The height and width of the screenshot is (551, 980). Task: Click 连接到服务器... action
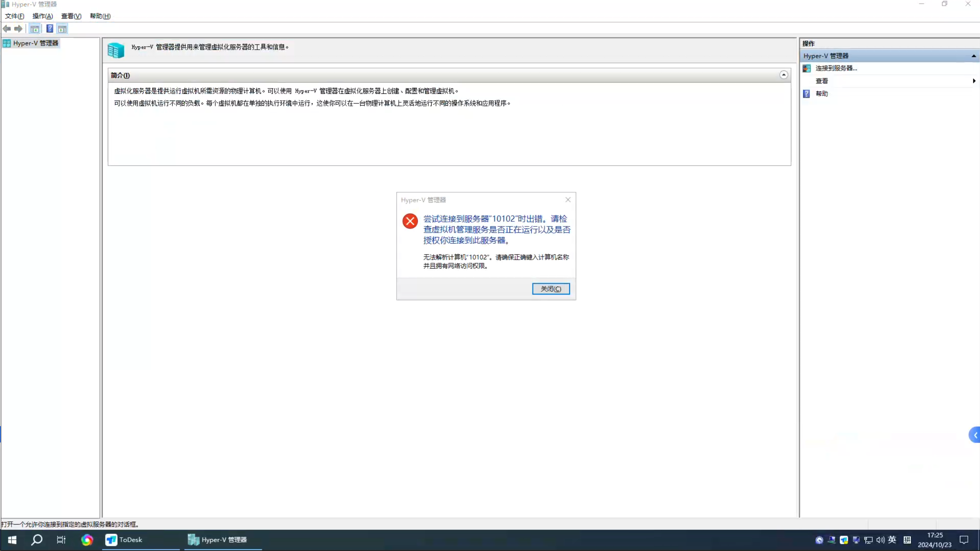(836, 68)
